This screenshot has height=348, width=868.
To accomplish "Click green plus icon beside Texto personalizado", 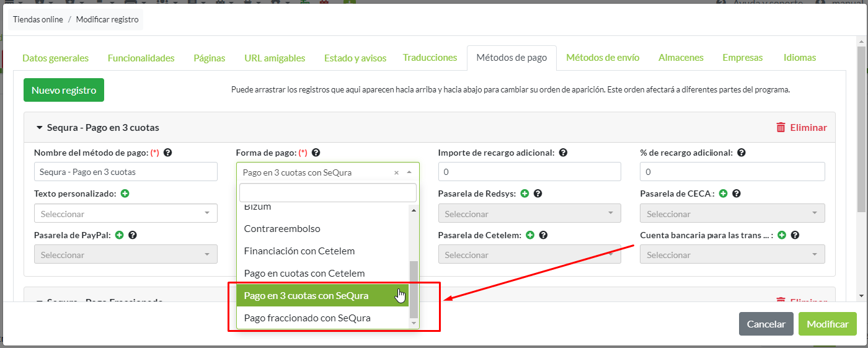I will (x=125, y=194).
